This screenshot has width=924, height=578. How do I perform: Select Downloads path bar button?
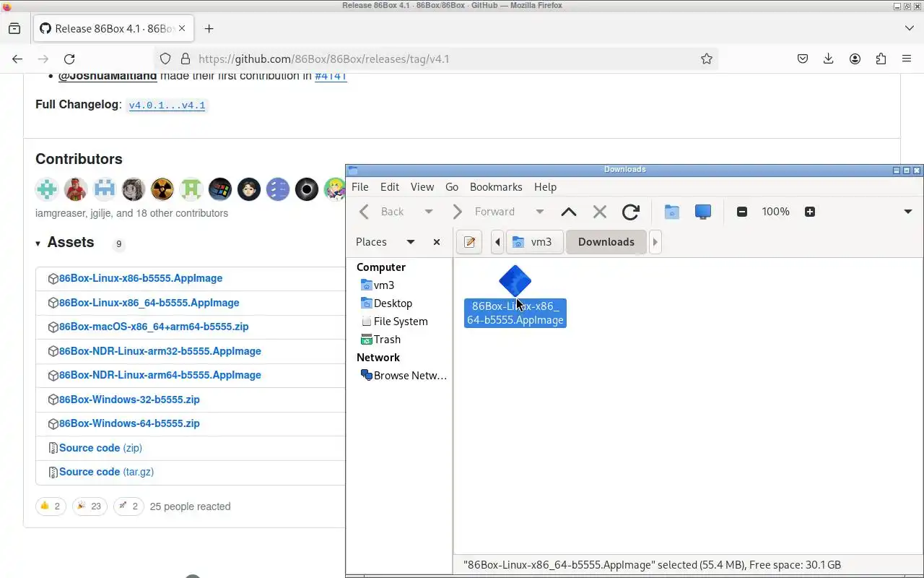pyautogui.click(x=606, y=242)
